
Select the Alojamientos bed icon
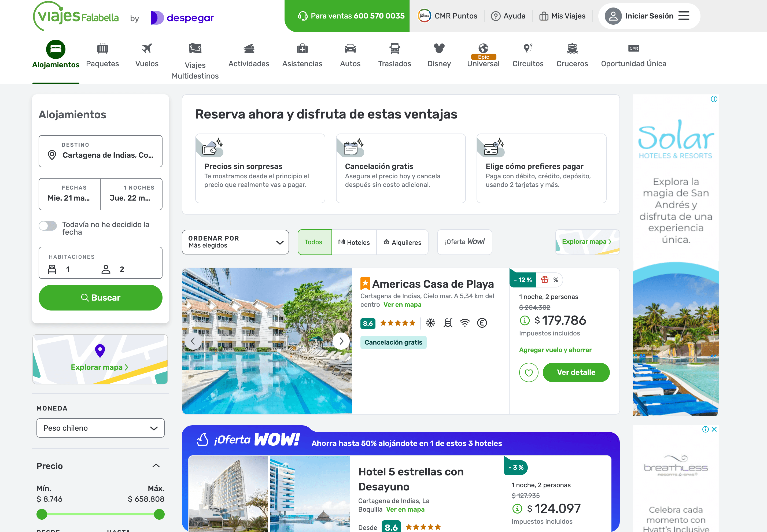55,49
